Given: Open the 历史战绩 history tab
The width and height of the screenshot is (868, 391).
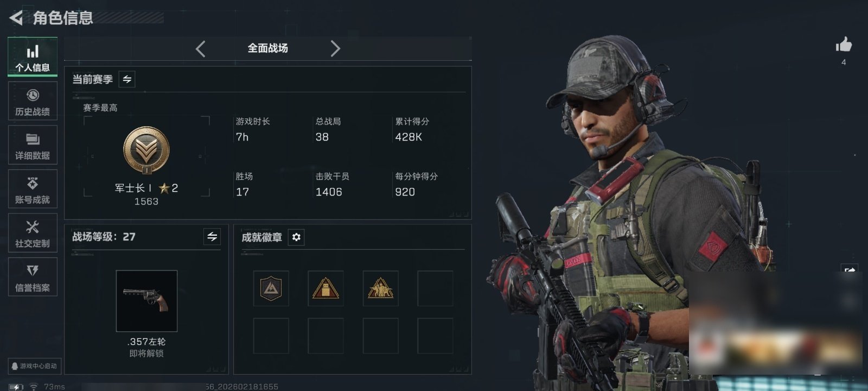Looking at the screenshot, I should (x=33, y=102).
